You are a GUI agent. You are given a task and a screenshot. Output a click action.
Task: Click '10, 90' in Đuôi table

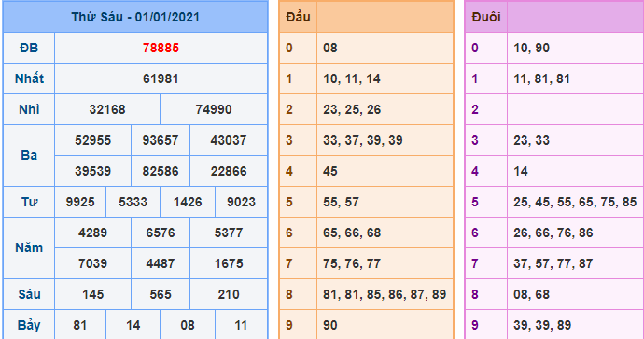pos(531,48)
